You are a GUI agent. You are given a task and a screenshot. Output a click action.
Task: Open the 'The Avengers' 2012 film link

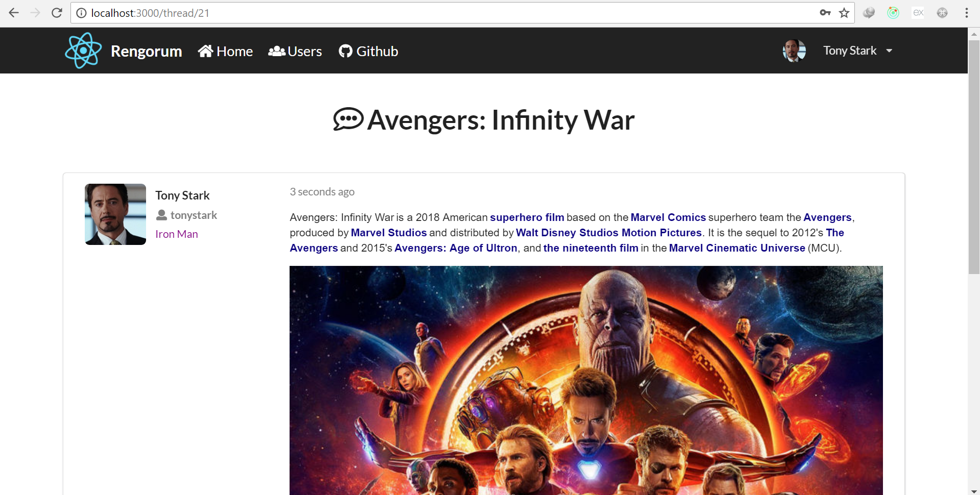point(835,233)
